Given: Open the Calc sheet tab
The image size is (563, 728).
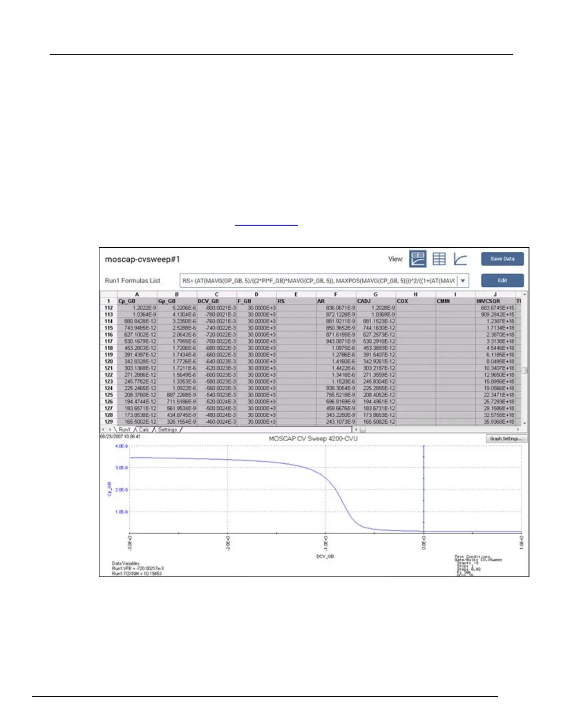Looking at the screenshot, I should pyautogui.click(x=144, y=430).
